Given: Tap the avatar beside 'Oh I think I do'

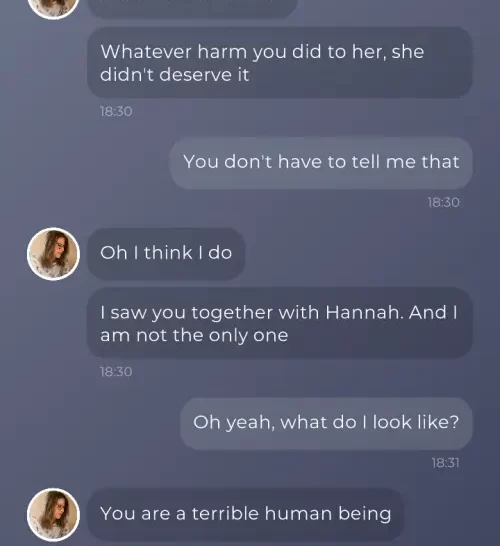Looking at the screenshot, I should [x=53, y=254].
